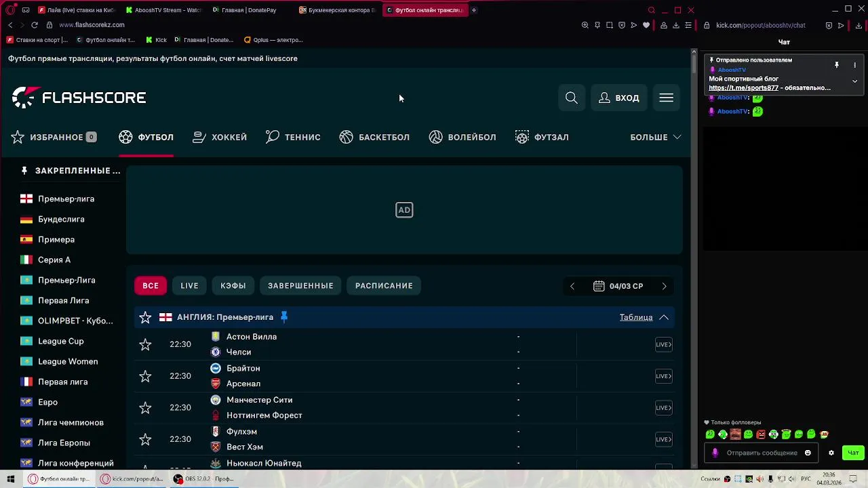
Task: Open LIVE stream icon for Манчестер Сити match
Action: click(663, 408)
